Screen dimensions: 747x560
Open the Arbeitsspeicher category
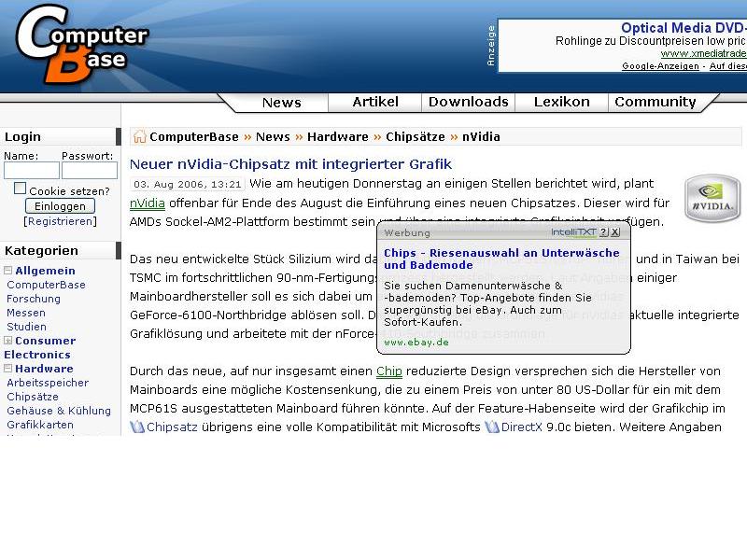(x=48, y=383)
